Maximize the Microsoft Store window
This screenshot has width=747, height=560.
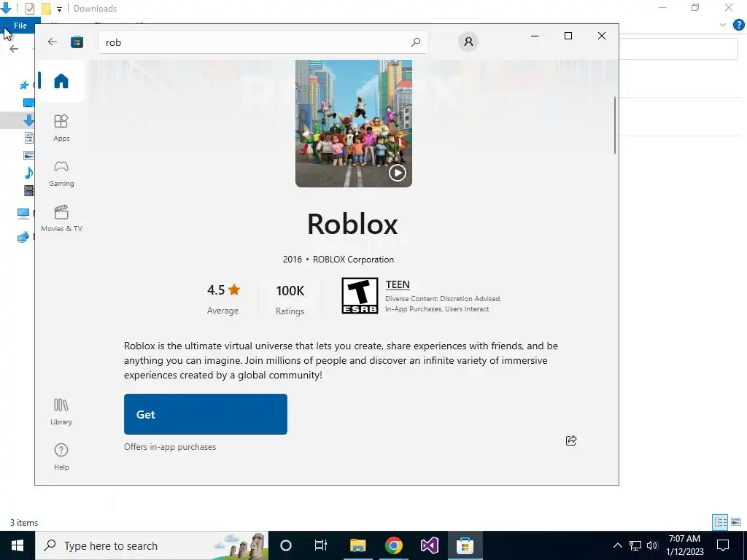pos(568,36)
